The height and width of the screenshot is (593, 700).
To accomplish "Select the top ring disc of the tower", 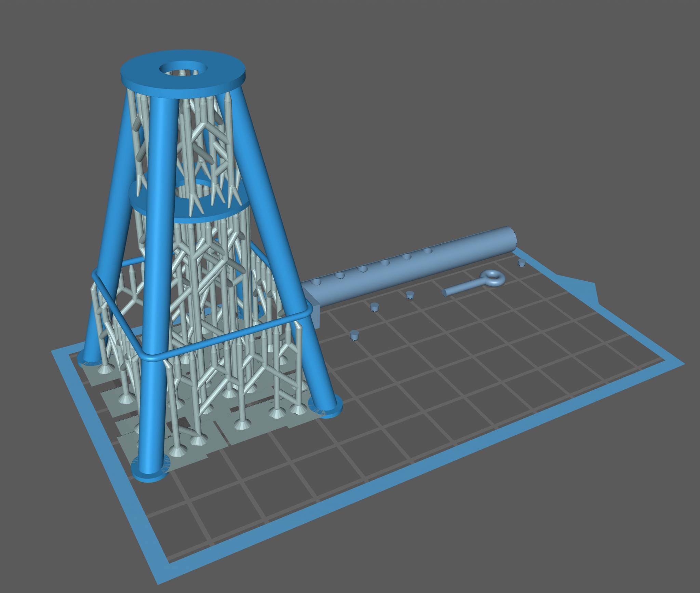I will point(183,75).
